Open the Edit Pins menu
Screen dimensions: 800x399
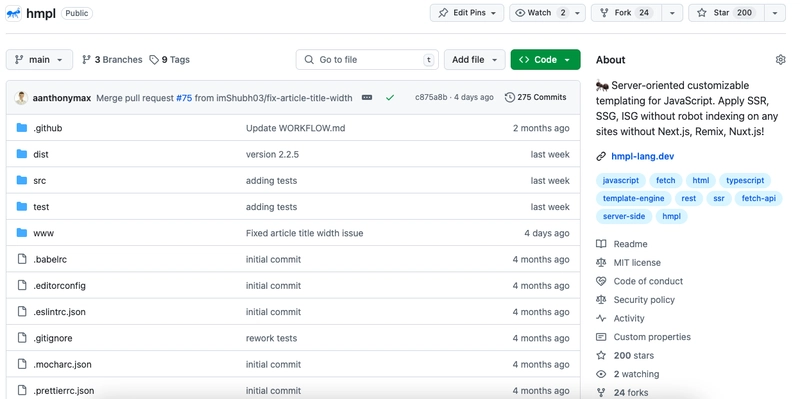tap(467, 13)
